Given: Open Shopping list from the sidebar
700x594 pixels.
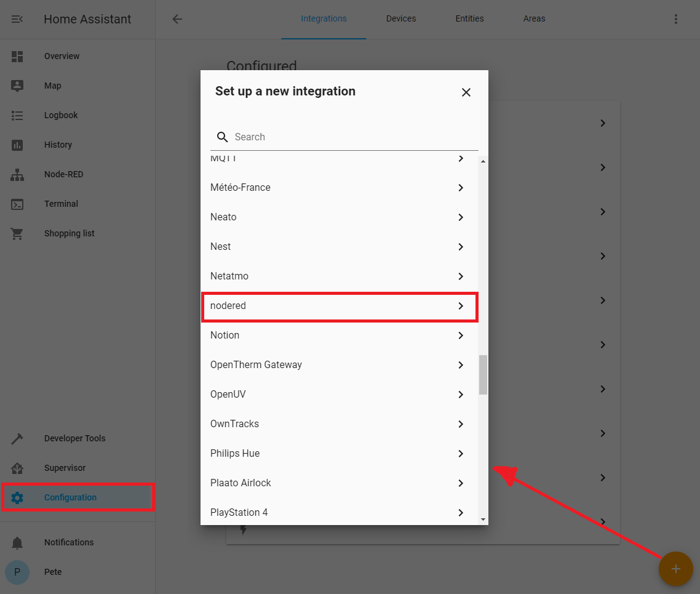Looking at the screenshot, I should (78, 233).
